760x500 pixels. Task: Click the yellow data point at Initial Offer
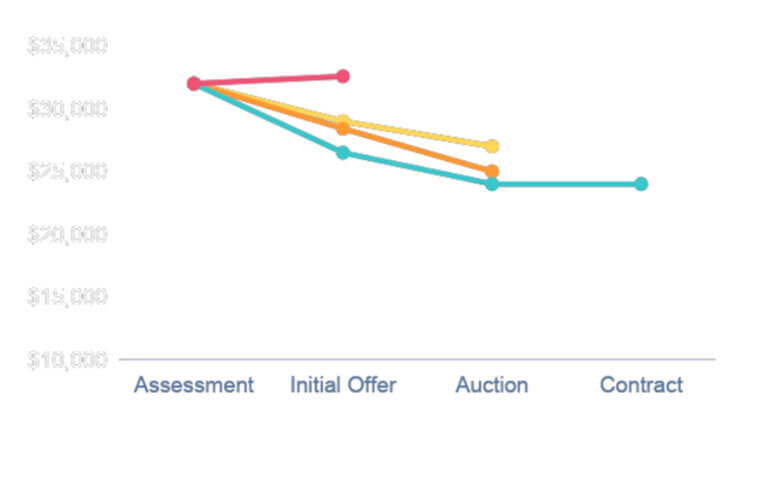[343, 121]
